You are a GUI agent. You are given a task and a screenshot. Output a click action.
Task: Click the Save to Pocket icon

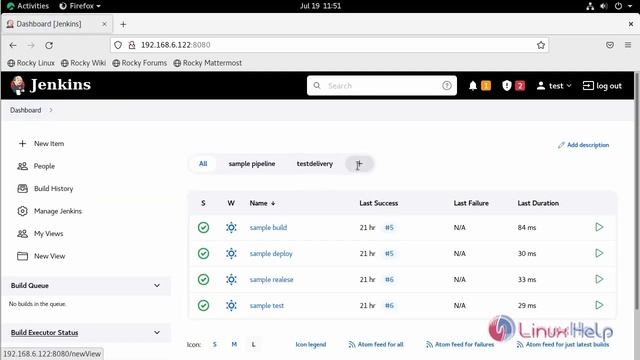pos(610,45)
